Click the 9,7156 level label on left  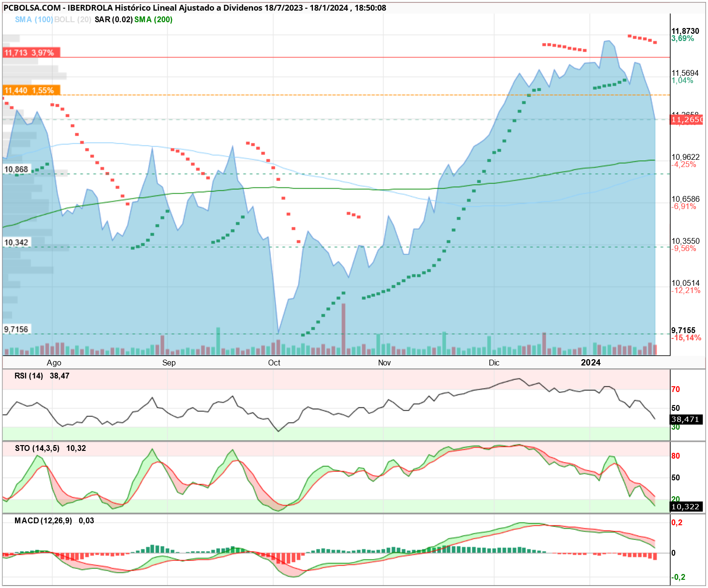(x=16, y=329)
